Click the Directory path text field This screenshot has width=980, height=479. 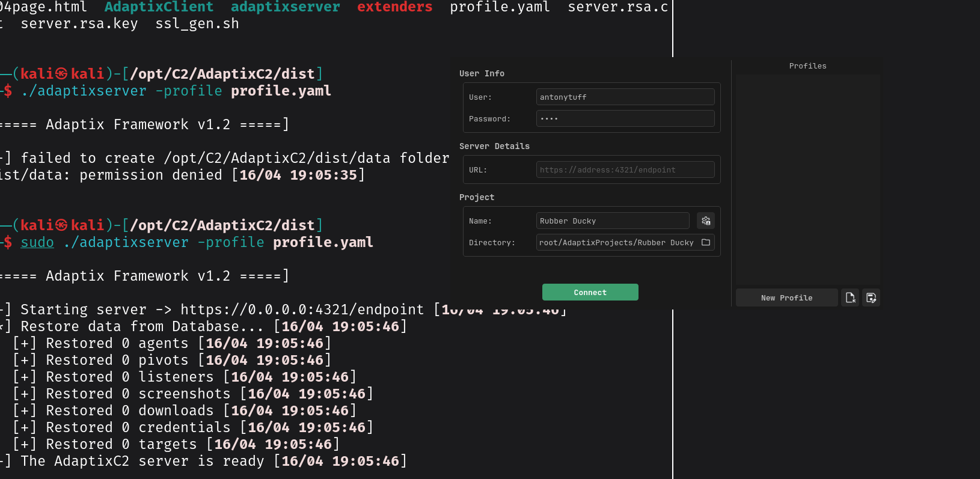pos(616,242)
